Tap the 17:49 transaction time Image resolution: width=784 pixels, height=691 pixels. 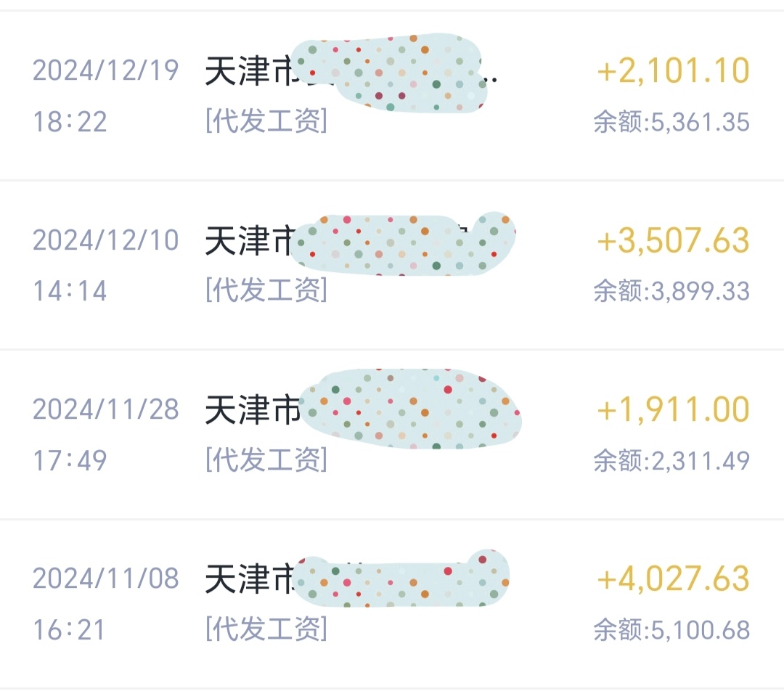pyautogui.click(x=70, y=460)
